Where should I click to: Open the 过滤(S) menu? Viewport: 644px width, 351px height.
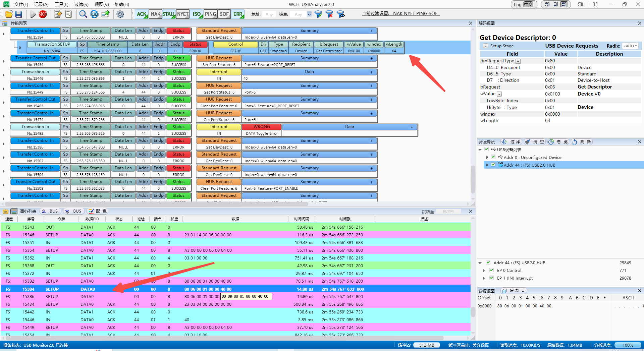[82, 4]
